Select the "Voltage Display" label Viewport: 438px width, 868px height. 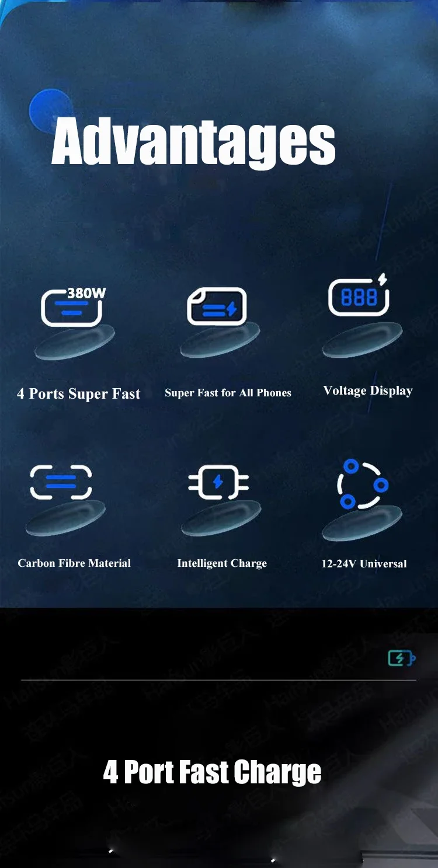coord(368,391)
